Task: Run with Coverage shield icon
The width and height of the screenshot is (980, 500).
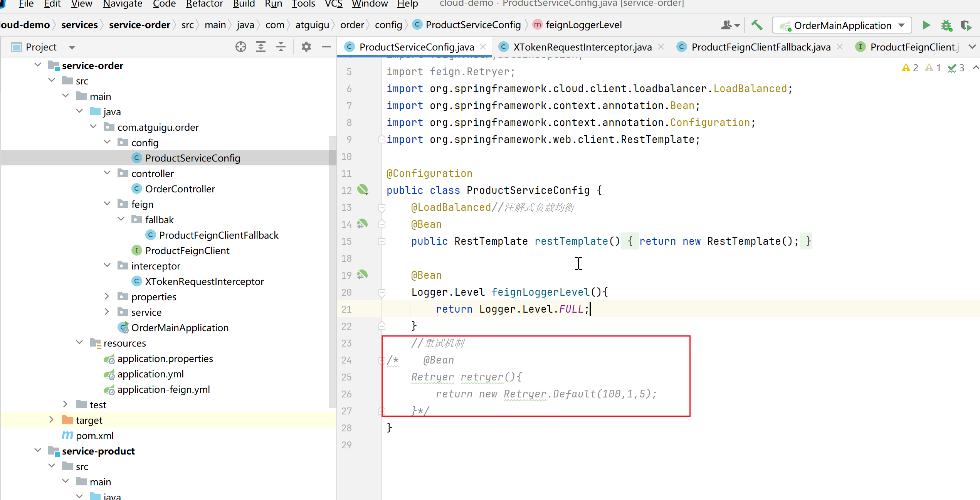Action: tap(966, 25)
